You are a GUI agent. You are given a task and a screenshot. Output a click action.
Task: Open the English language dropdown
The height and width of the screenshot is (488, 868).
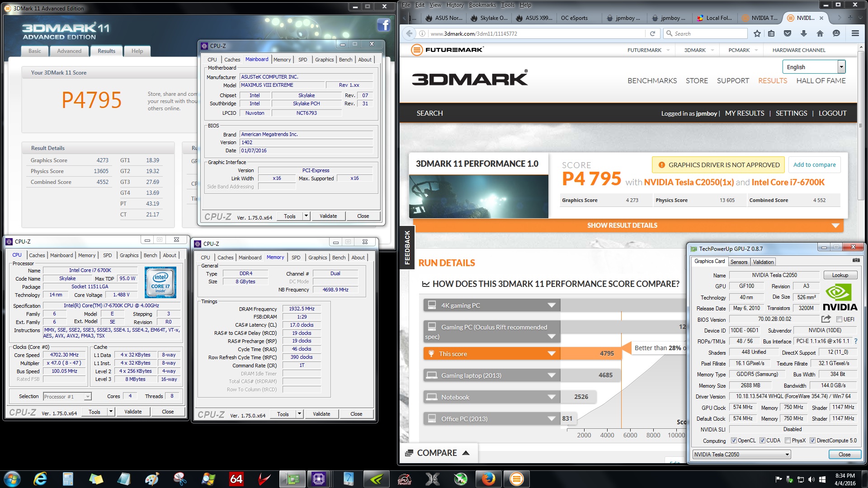click(x=814, y=67)
